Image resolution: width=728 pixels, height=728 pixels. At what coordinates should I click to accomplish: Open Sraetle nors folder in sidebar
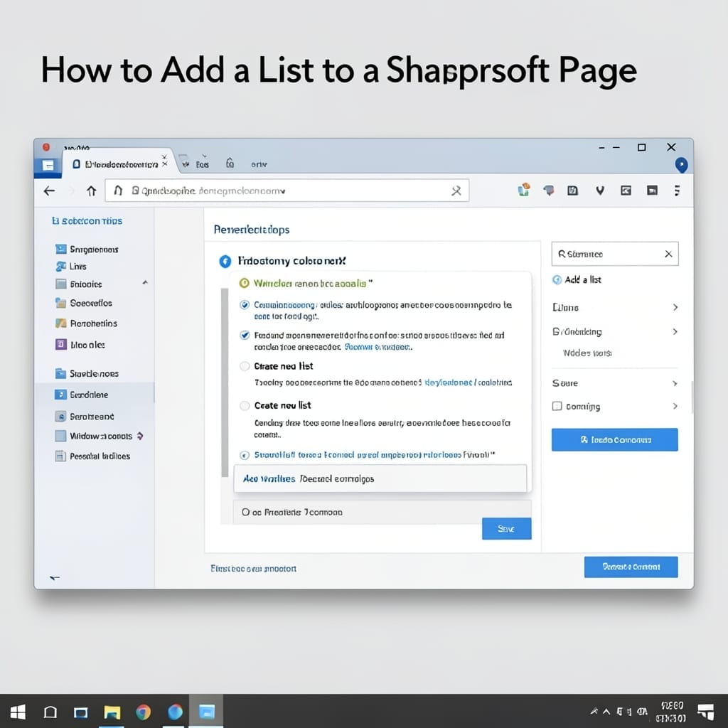[x=87, y=374]
